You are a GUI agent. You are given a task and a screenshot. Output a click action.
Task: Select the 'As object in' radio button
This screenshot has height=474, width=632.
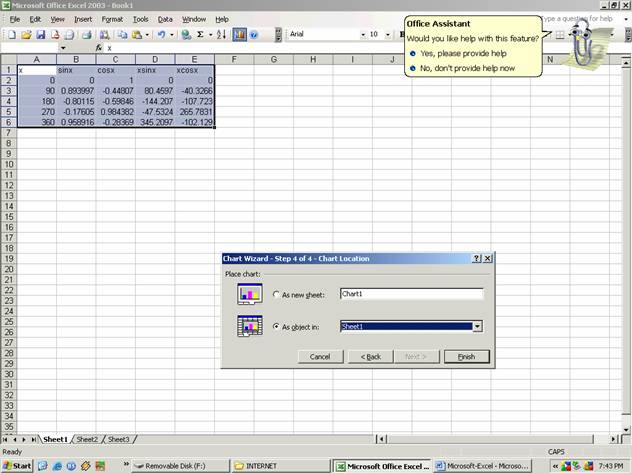[276, 326]
